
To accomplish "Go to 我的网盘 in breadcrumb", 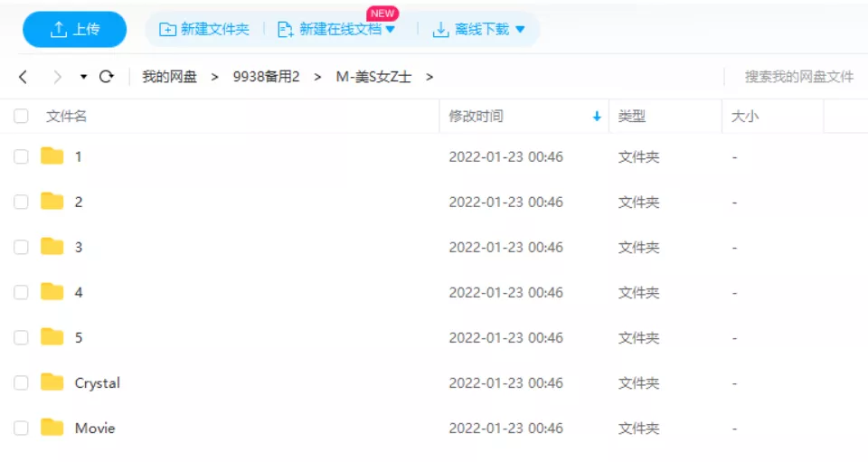I will 169,77.
